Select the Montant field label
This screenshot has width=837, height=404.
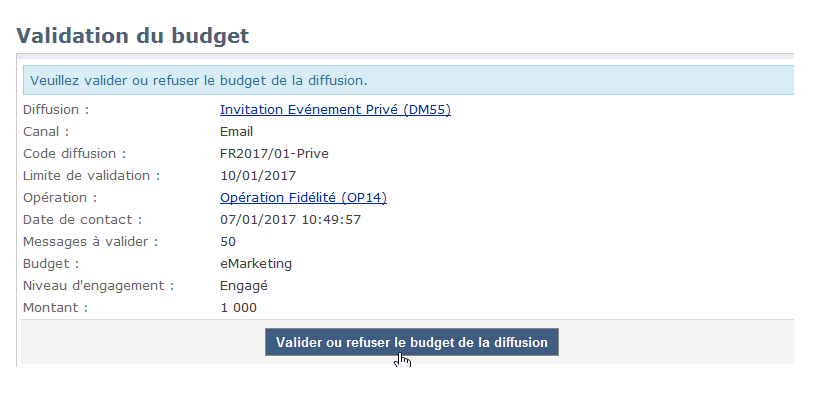tap(56, 307)
